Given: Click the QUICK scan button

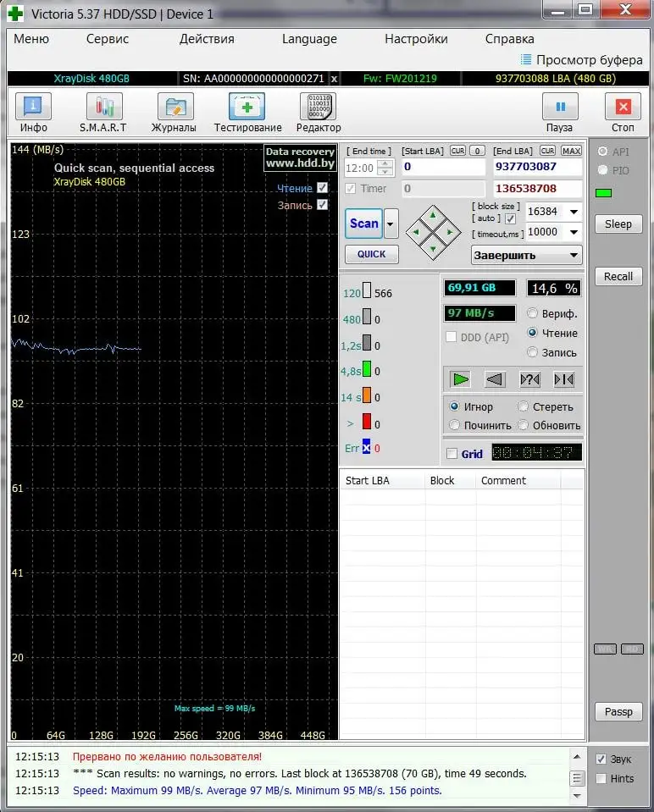Looking at the screenshot, I should [x=372, y=254].
